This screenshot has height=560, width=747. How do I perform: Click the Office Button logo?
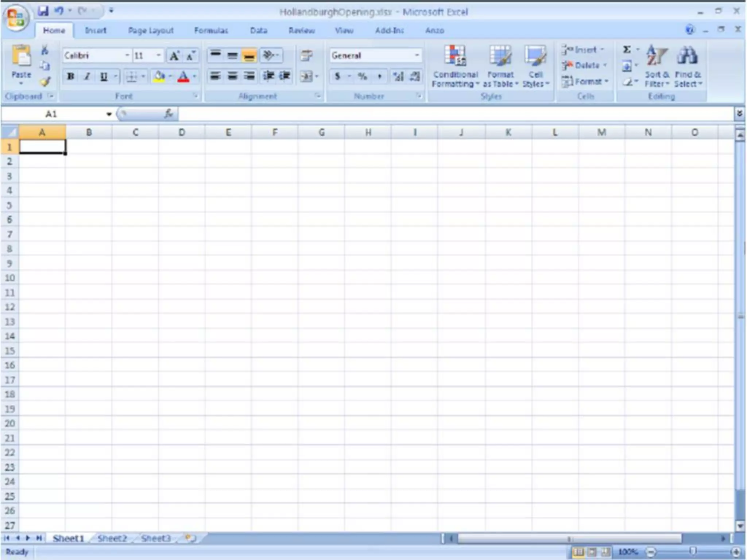coord(15,17)
